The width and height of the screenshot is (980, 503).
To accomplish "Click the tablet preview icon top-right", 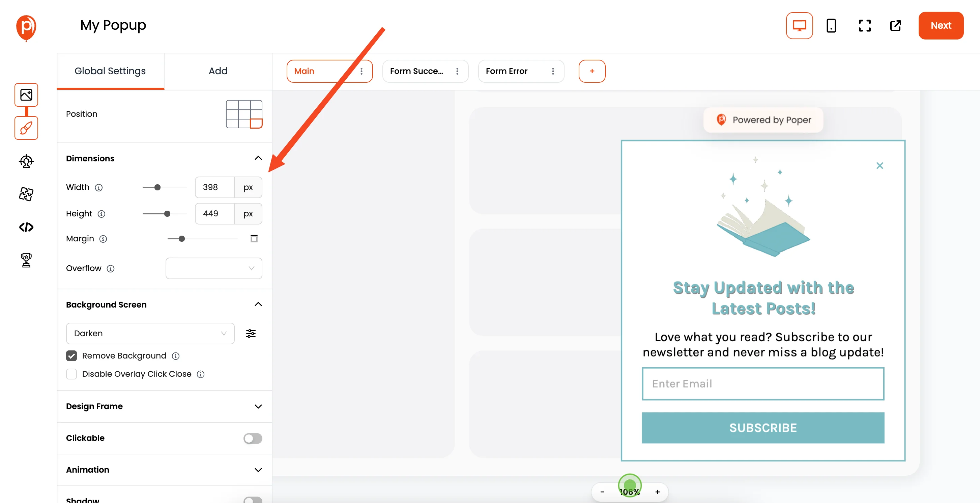I will point(831,26).
